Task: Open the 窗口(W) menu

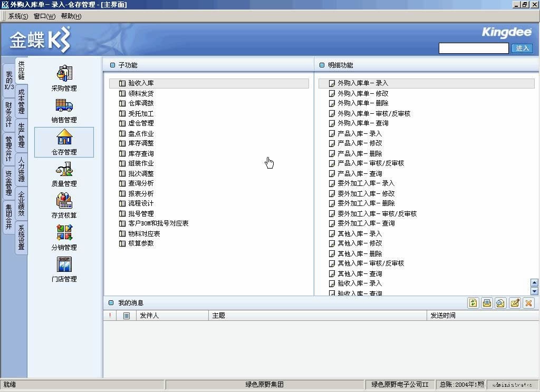Action: [44, 16]
